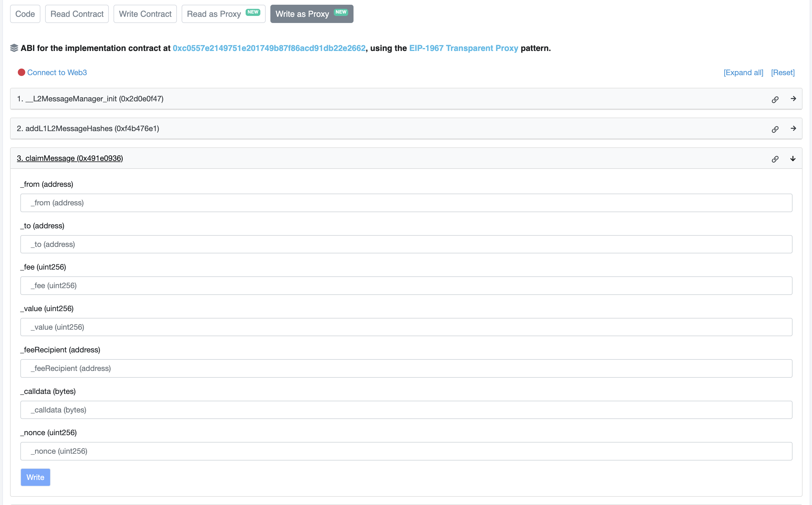Click the link icon next to __L2MessageManager_init

[x=775, y=98]
